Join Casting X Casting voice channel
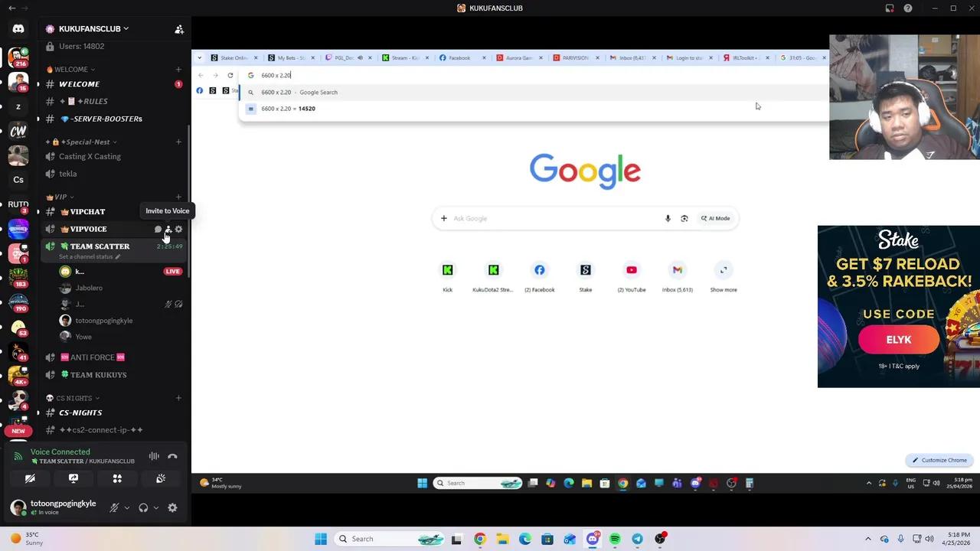This screenshot has height=551, width=980. tap(113, 156)
